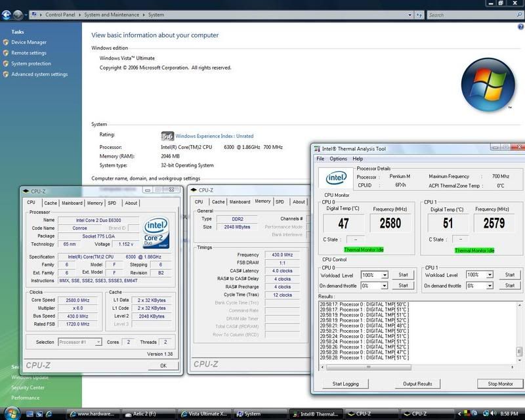Expand the CPU 0 Workload Level dropdown
Screen dimensions: 525x420
(x=385, y=275)
